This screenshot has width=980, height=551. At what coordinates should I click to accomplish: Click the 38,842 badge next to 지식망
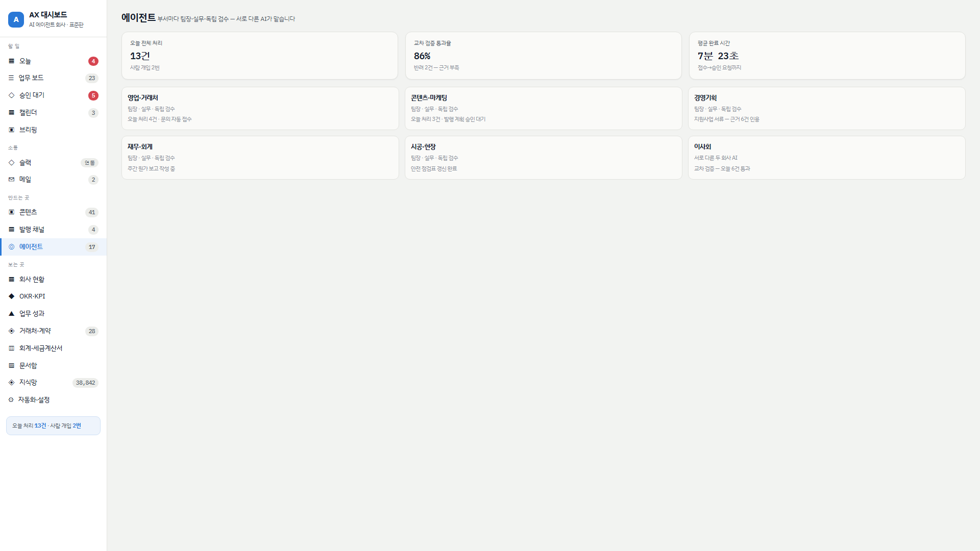pyautogui.click(x=85, y=383)
